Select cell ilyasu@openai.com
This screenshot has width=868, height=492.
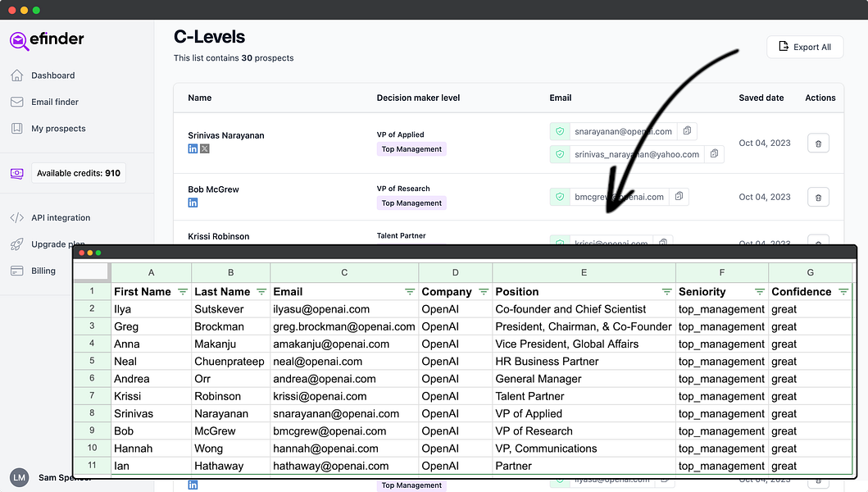(x=344, y=309)
